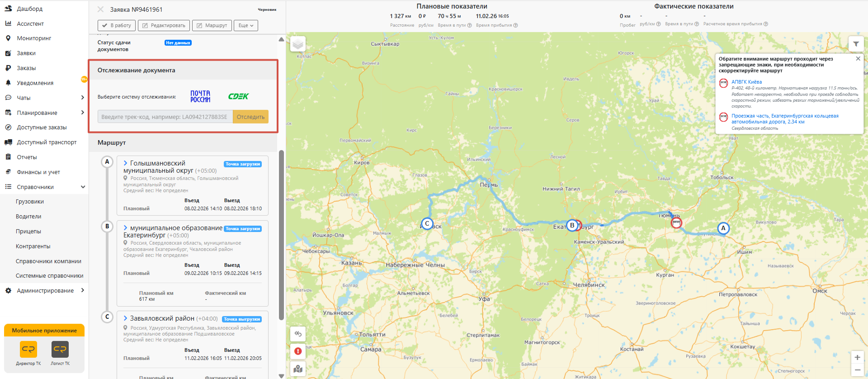The image size is (868, 379).
Task: Collapse the Справочники section chevron
Action: pyautogui.click(x=83, y=187)
